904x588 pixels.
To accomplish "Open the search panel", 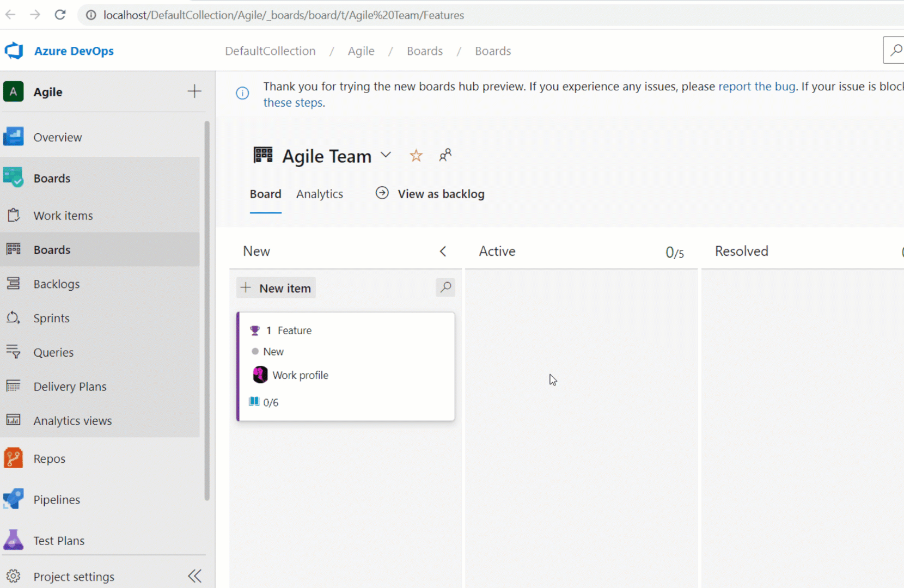I will point(895,50).
